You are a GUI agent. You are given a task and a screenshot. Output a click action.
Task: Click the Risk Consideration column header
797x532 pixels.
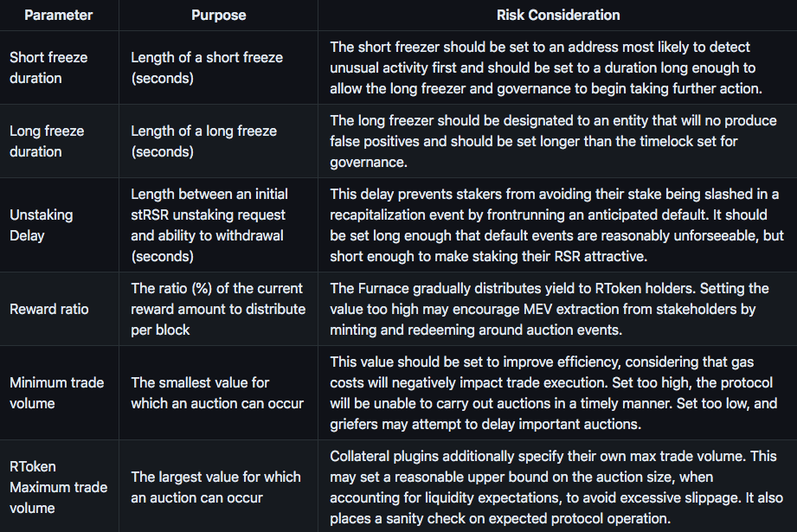click(x=557, y=15)
